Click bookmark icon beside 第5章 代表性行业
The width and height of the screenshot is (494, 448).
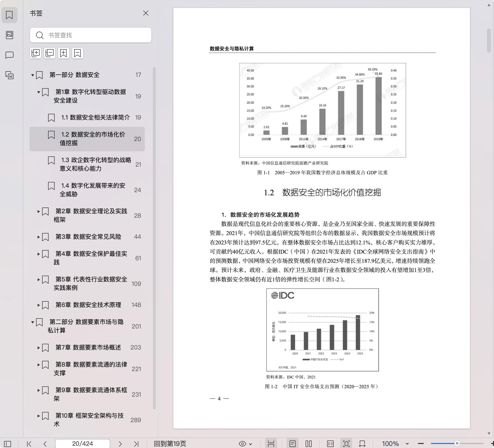pos(45,280)
